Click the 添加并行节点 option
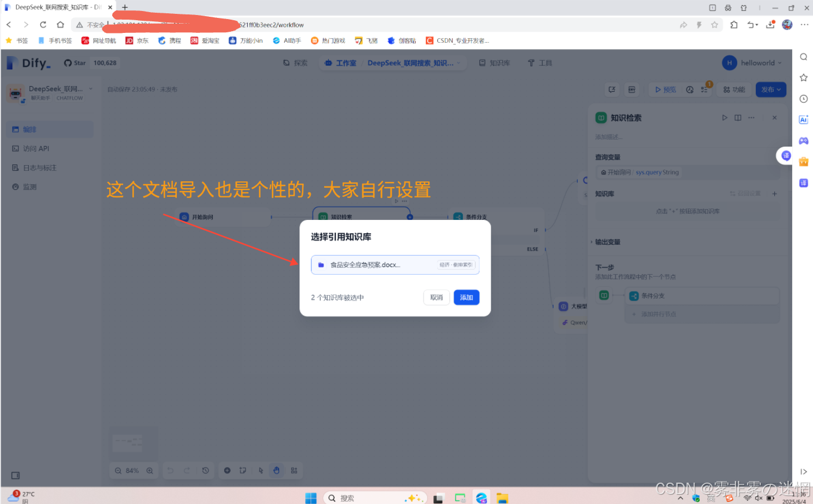The width and height of the screenshot is (813, 504). pyautogui.click(x=702, y=314)
